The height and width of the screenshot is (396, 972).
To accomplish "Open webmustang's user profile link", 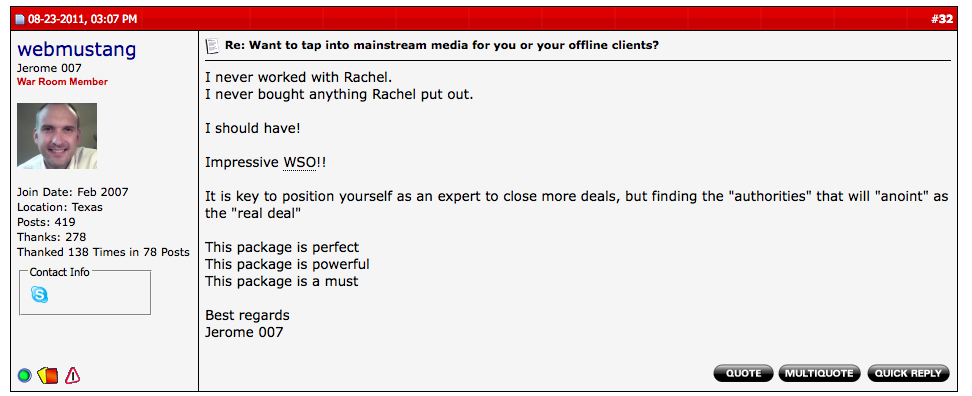I will click(76, 50).
